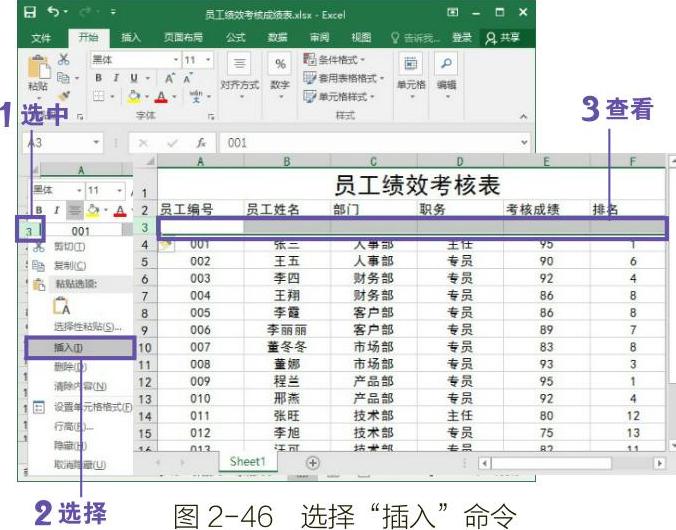Click the percent Number format icon
The image size is (676, 530).
280,65
